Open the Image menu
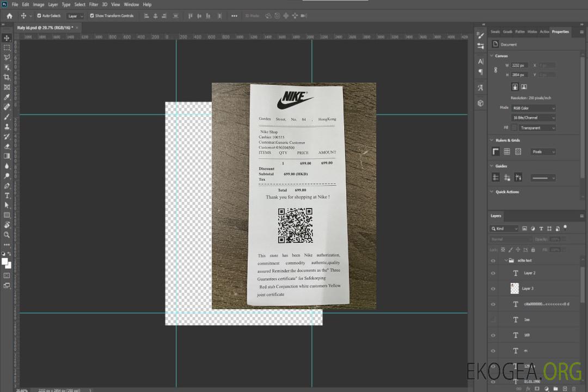This screenshot has width=588, height=392. tap(39, 4)
